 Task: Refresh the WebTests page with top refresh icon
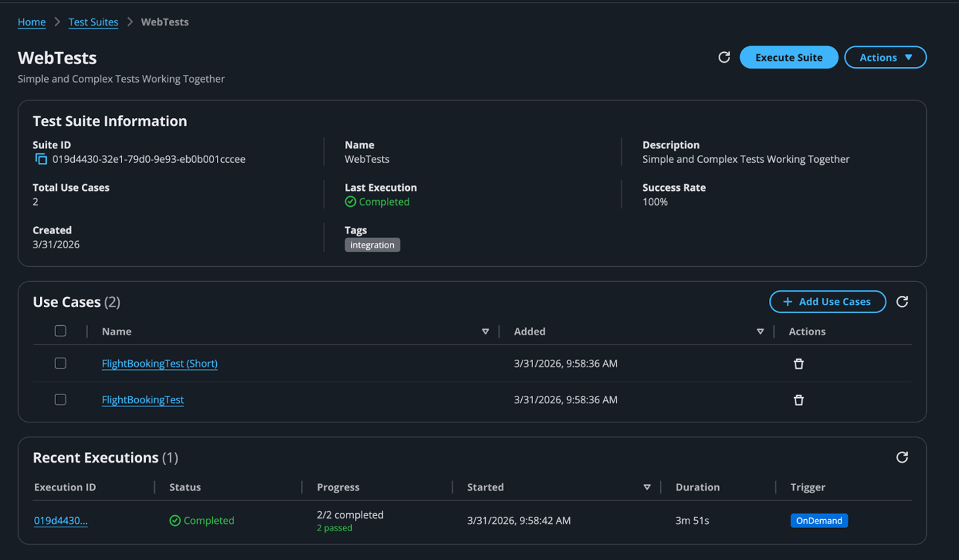[724, 57]
